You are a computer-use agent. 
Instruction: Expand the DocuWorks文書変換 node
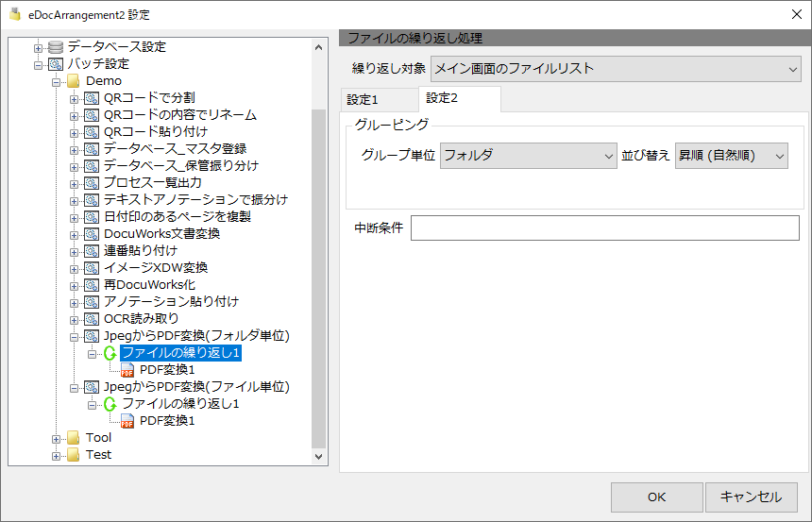tap(74, 235)
